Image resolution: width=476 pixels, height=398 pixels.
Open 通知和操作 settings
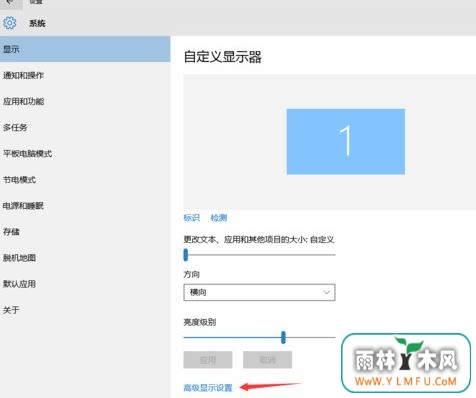click(x=85, y=75)
